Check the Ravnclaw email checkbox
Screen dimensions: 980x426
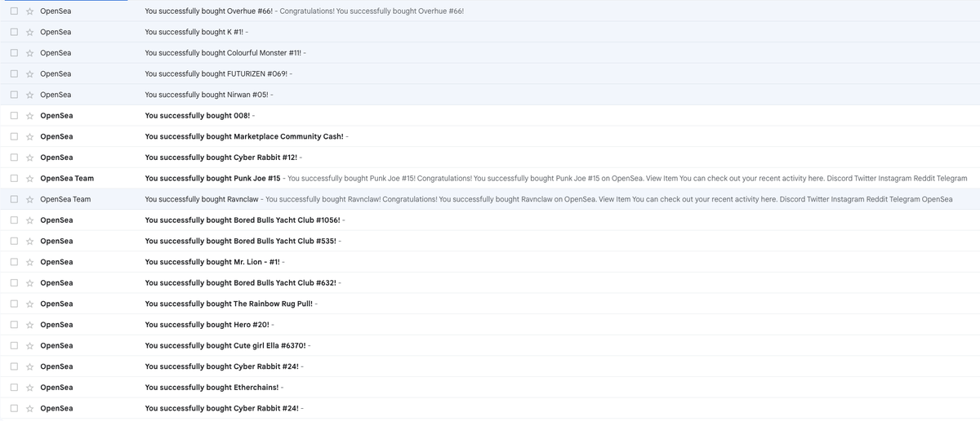tap(14, 199)
